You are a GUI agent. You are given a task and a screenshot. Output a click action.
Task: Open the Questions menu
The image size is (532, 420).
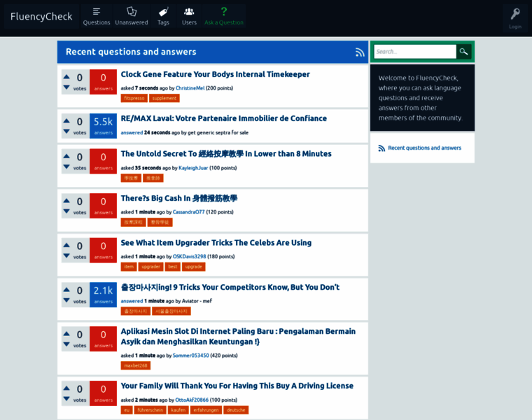click(x=97, y=16)
